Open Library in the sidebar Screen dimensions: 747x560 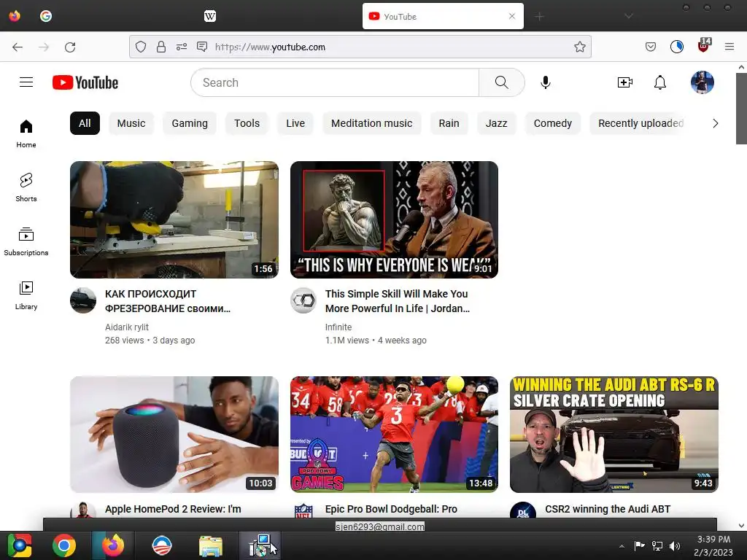pos(26,296)
